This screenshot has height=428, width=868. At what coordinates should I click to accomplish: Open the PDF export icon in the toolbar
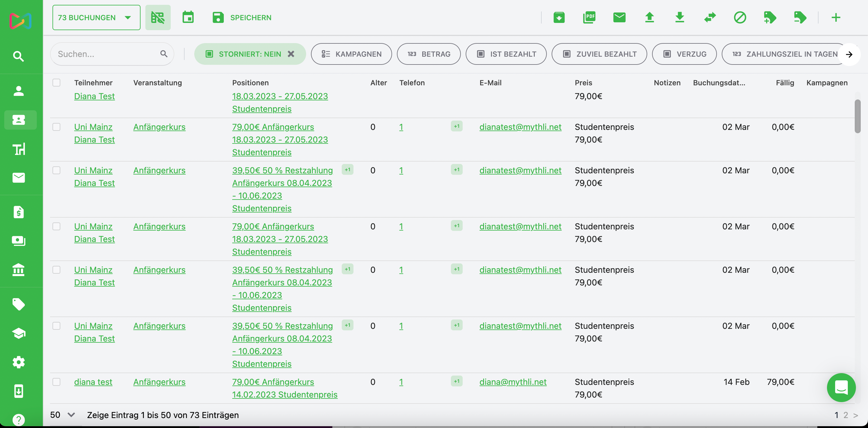coord(589,17)
